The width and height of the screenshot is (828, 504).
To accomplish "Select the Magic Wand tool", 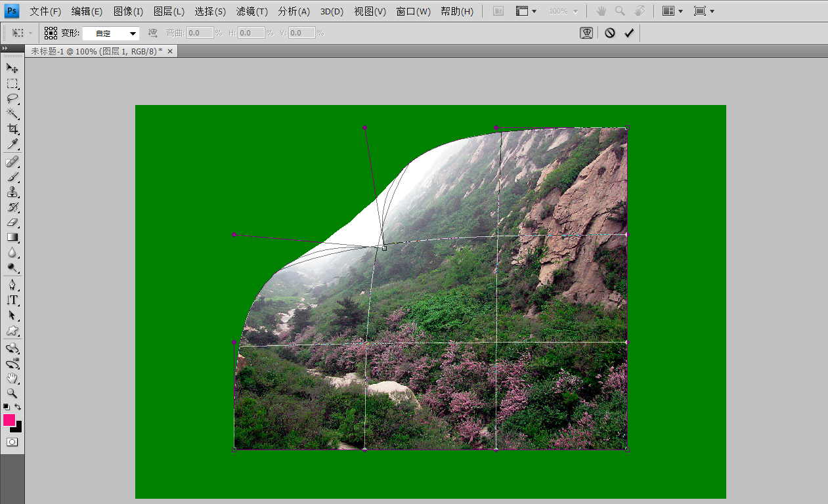I will [12, 114].
